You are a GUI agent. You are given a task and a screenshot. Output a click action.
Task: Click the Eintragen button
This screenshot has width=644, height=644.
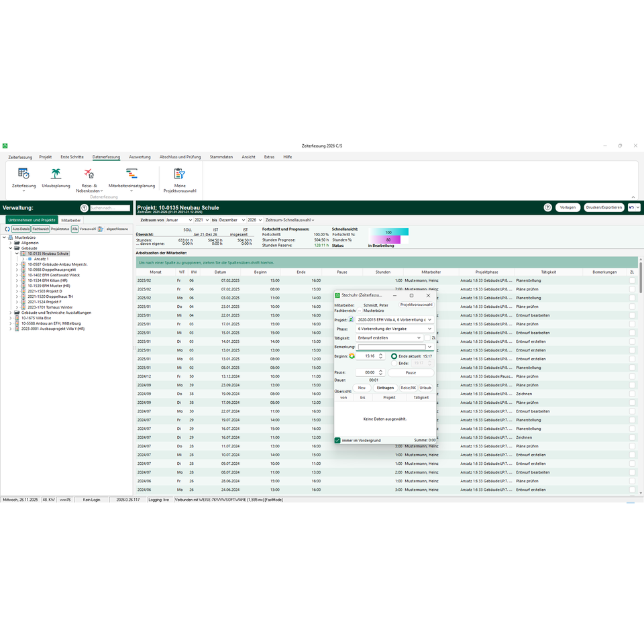[385, 388]
